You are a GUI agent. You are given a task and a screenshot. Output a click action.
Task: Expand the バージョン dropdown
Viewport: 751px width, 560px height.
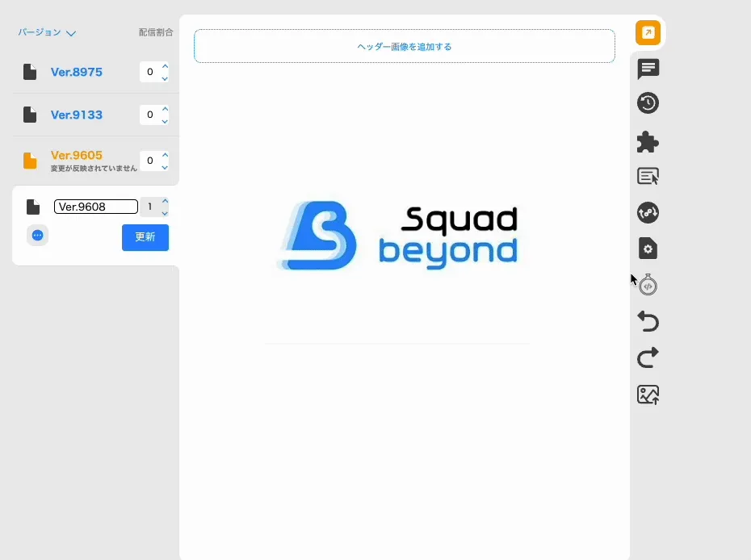tap(47, 32)
